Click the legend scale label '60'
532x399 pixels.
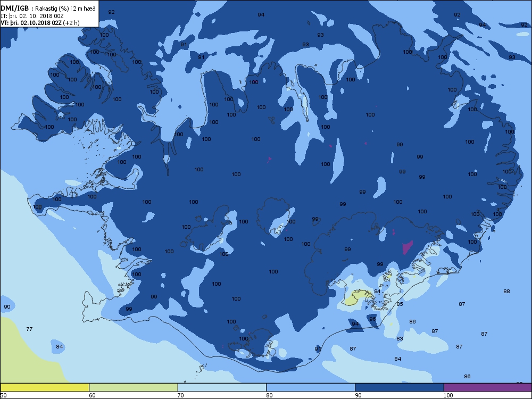[92, 395]
